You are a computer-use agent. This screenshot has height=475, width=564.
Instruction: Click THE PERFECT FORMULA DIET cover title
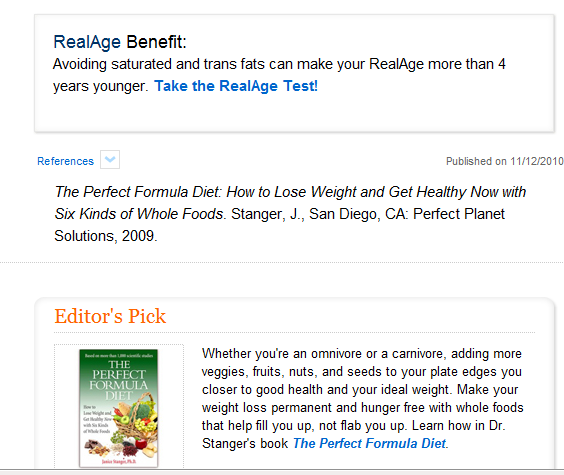point(119,380)
